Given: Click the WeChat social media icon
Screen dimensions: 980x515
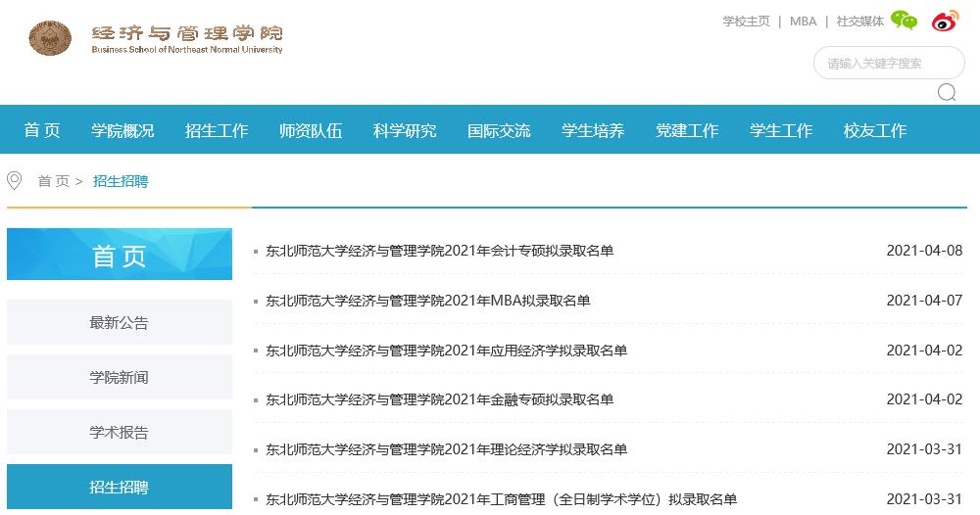Looking at the screenshot, I should tap(904, 21).
